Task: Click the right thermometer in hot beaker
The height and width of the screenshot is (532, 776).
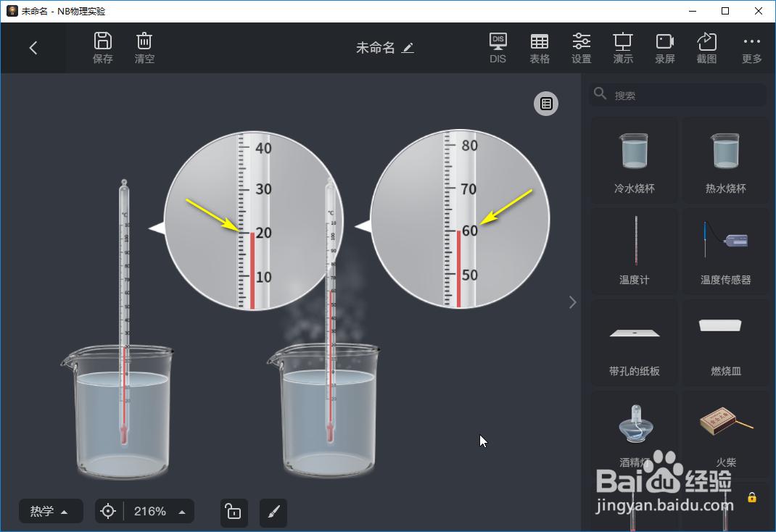Action: (330, 312)
